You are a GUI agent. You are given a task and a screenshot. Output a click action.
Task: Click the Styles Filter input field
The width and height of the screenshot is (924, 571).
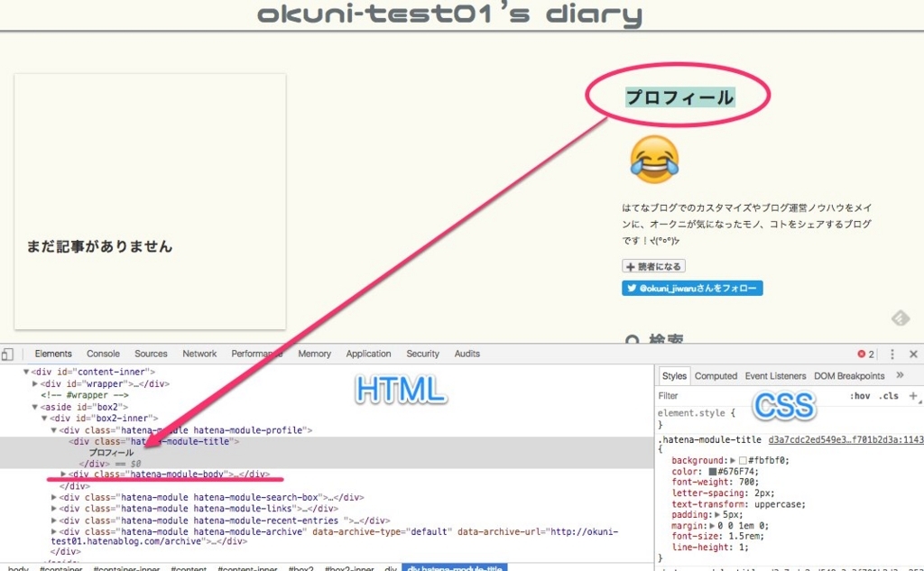(750, 396)
